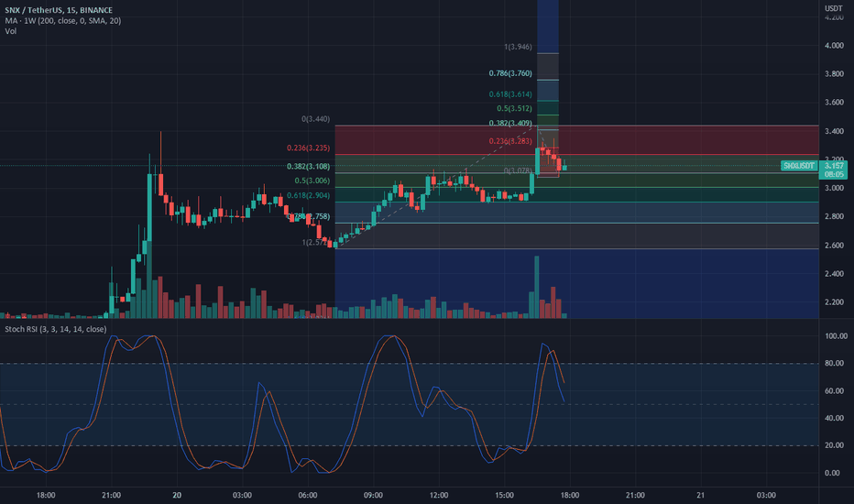Click the 2.200 price axis label
This screenshot has height=504, width=854.
pos(834,302)
